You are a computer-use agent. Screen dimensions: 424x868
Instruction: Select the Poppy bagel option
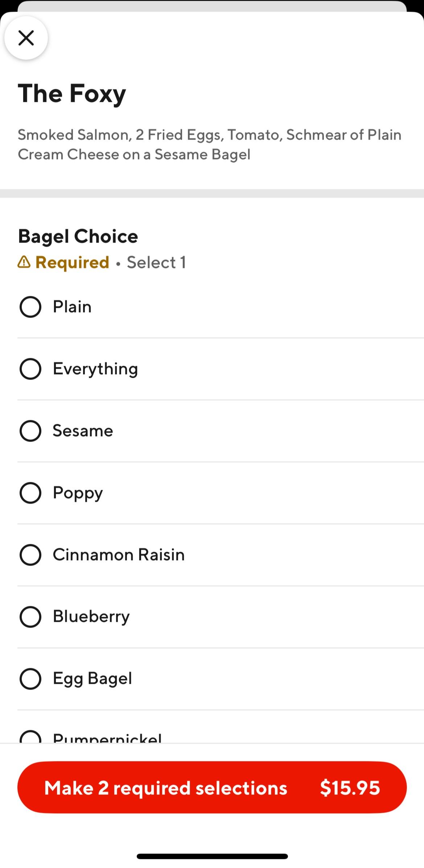[30, 493]
